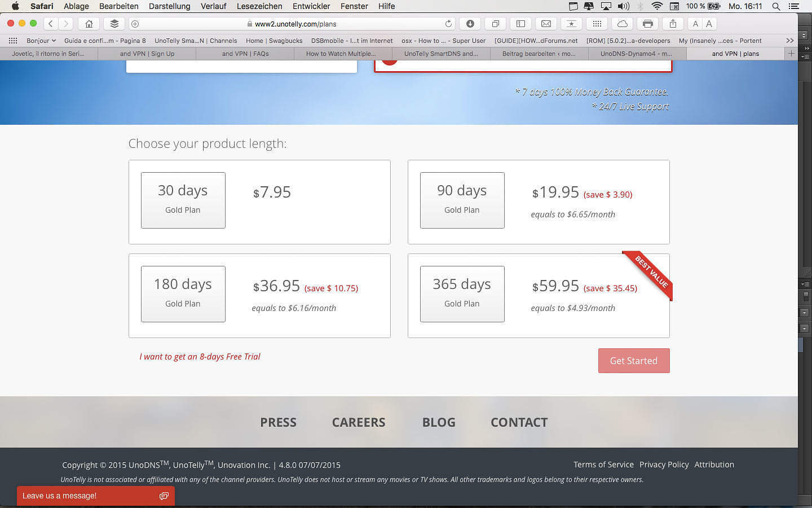Switch to the 'UnoDNS-Dynamo4' tab
The width and height of the screenshot is (812, 508).
click(x=637, y=54)
